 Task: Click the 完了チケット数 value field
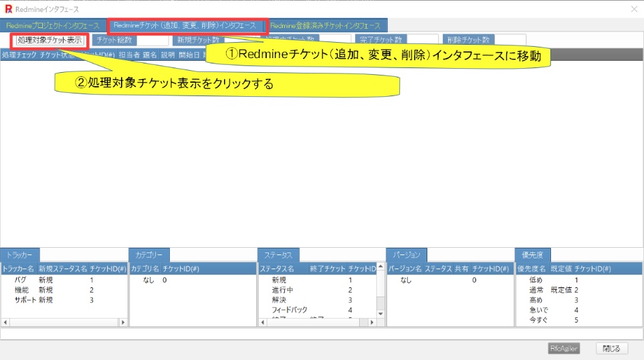[x=422, y=40]
